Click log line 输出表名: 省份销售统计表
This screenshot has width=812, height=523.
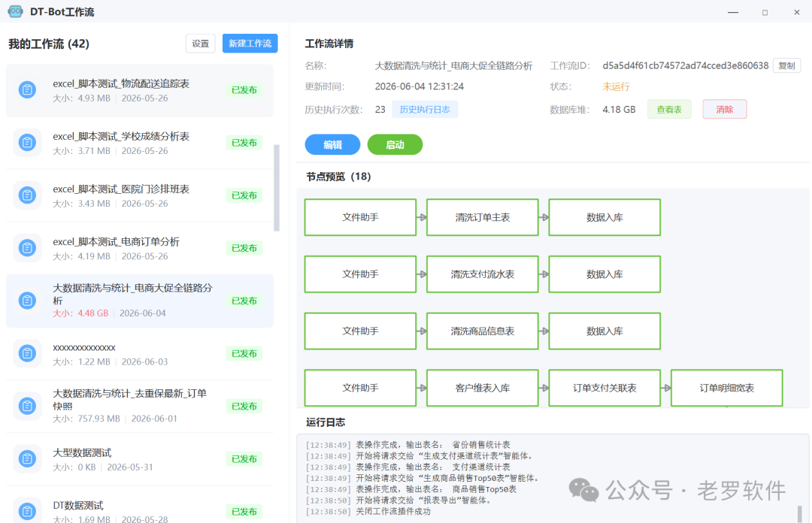click(408, 445)
